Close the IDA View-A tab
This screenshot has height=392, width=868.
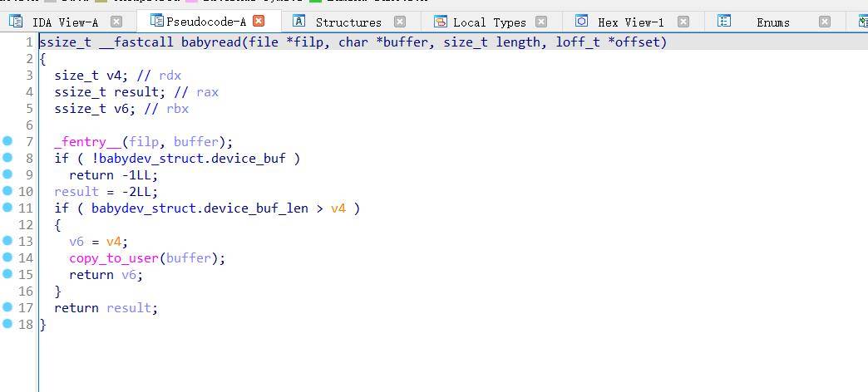pos(116,22)
